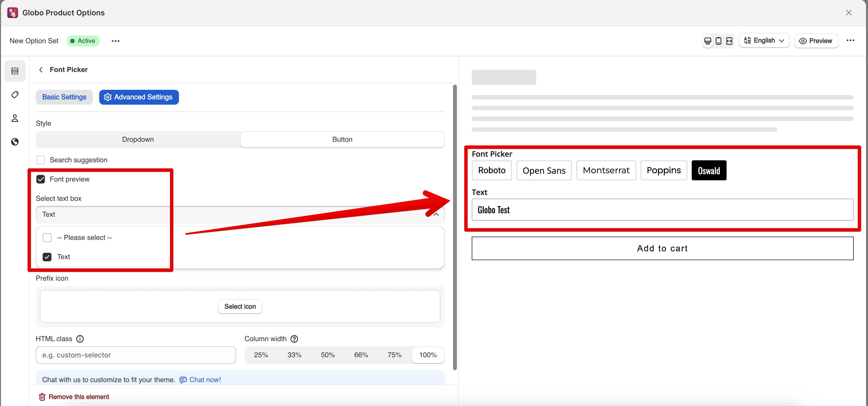Check the Please select option
Image resolution: width=868 pixels, height=406 pixels.
(x=47, y=238)
